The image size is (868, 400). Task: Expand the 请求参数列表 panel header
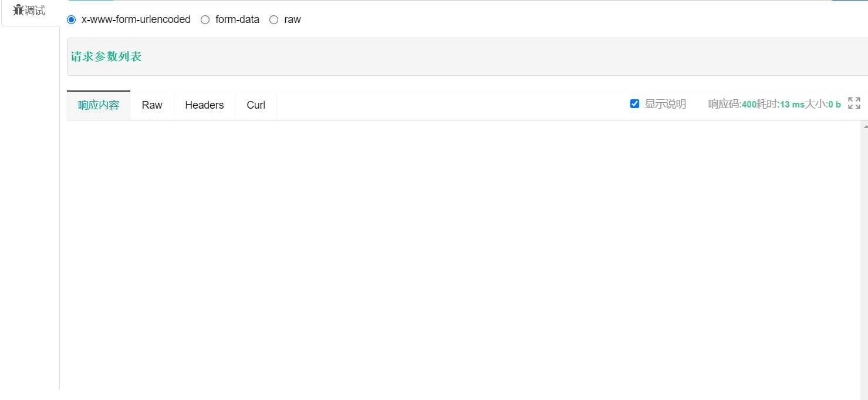467,56
